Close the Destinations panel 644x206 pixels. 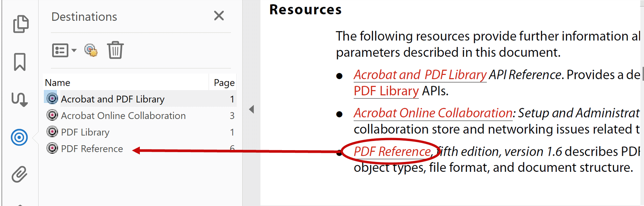tap(219, 16)
